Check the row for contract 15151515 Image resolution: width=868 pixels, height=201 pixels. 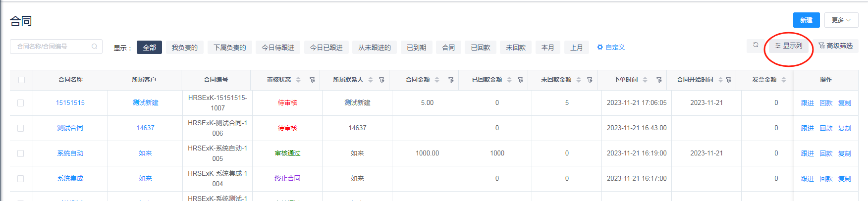pyautogui.click(x=20, y=103)
